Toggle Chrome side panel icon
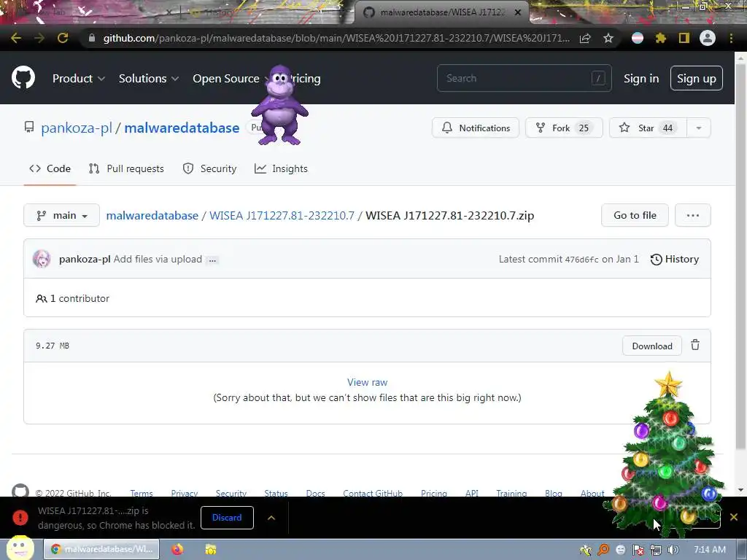The width and height of the screenshot is (747, 560). [x=684, y=38]
